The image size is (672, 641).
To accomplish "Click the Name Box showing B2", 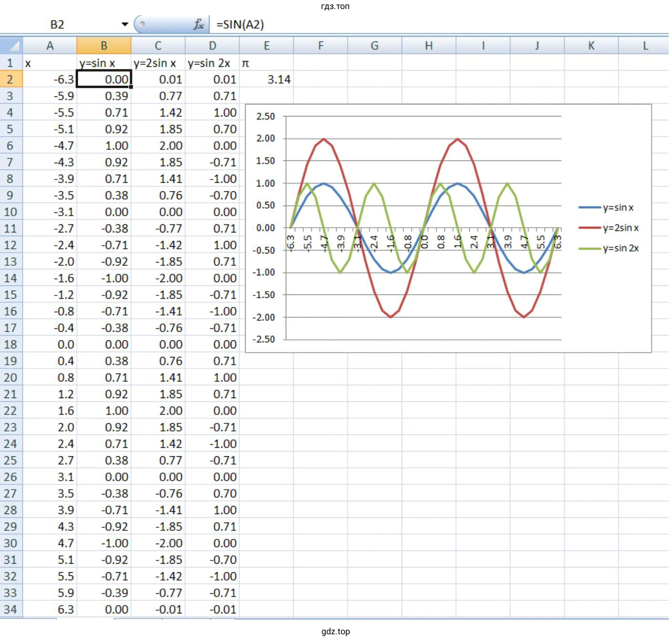I will [57, 24].
